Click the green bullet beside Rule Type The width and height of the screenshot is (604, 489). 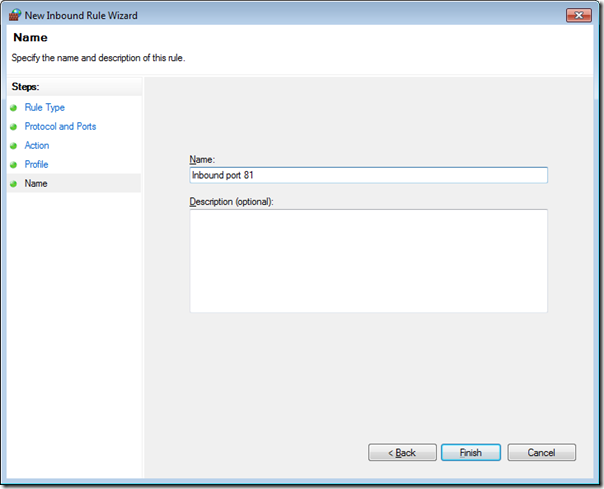click(14, 108)
